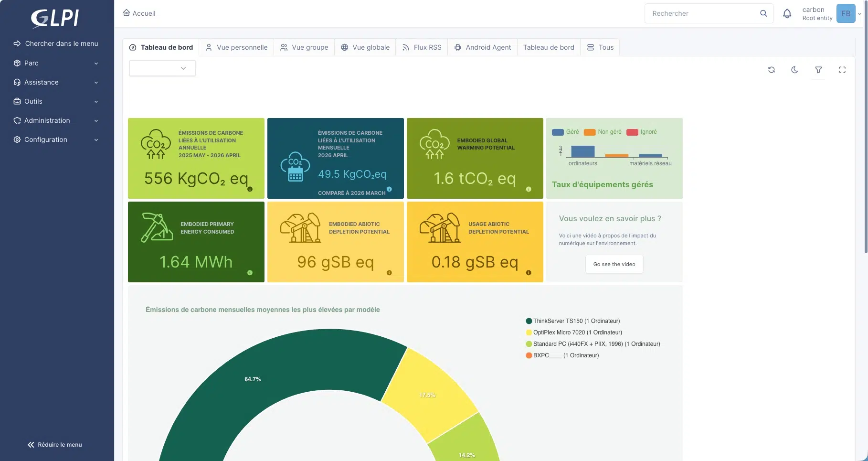868x461 pixels.
Task: Click the dashboard refresh icon
Action: (x=771, y=70)
